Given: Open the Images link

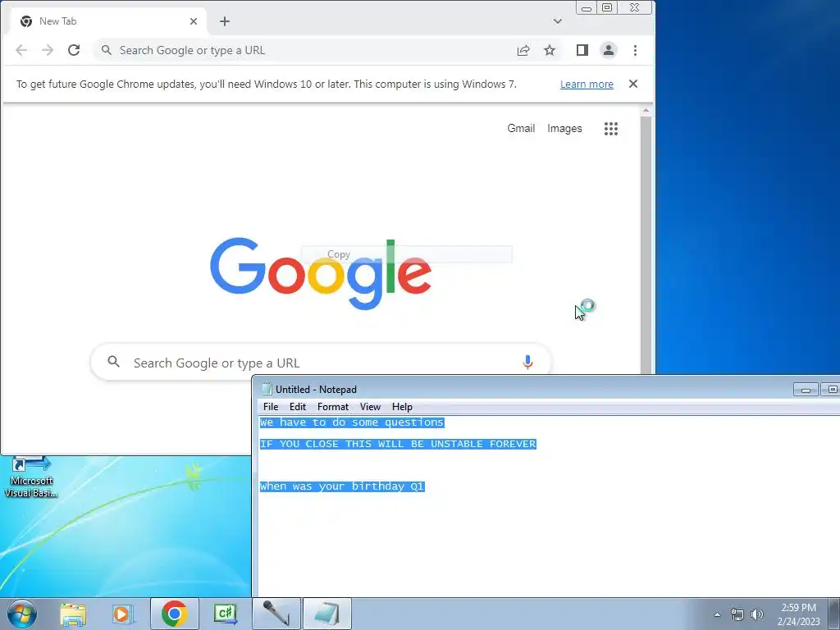Looking at the screenshot, I should point(564,129).
